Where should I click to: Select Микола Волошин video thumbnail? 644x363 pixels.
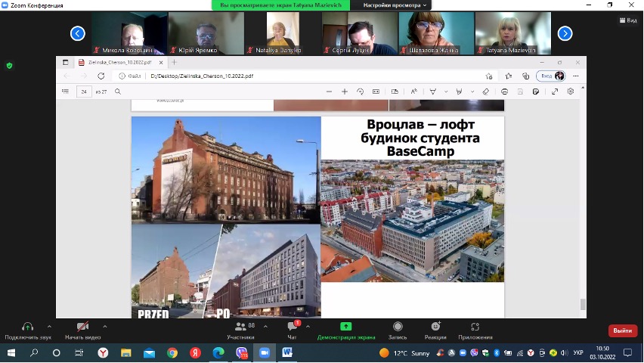[129, 33]
